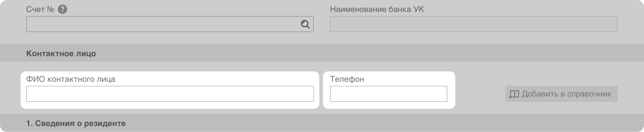Screen dimensions: 644x132
Task: Click the white highlight area right of Телефон label
Action: [x=410, y=79]
